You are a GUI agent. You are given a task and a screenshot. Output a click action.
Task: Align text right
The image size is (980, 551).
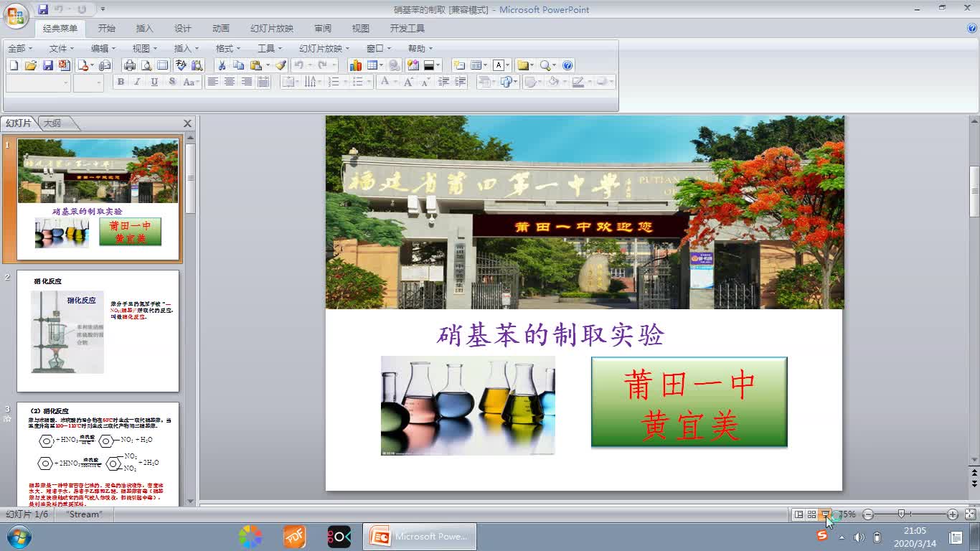247,83
